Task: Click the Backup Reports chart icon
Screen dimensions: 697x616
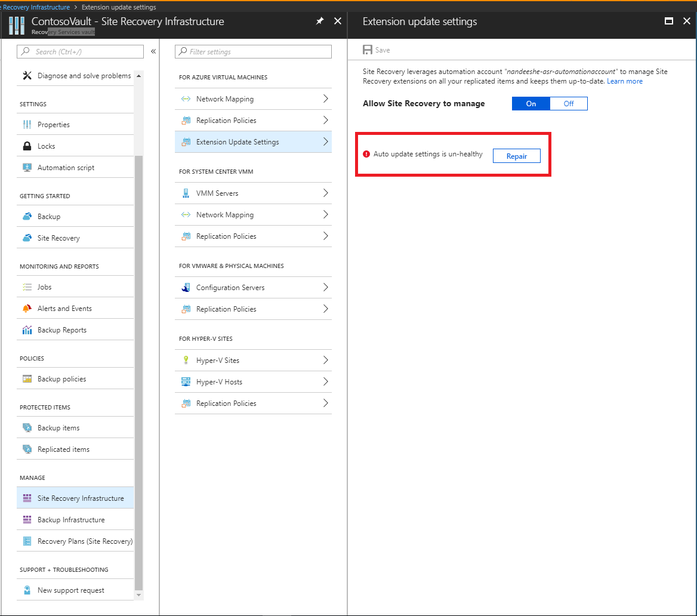Action: (x=27, y=329)
